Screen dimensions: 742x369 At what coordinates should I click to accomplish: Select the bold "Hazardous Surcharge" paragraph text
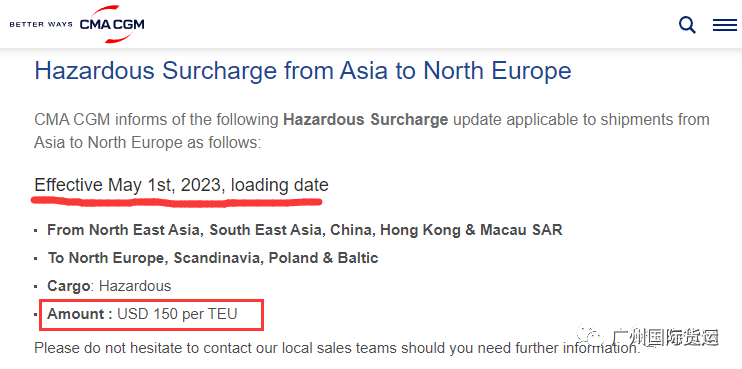click(365, 120)
